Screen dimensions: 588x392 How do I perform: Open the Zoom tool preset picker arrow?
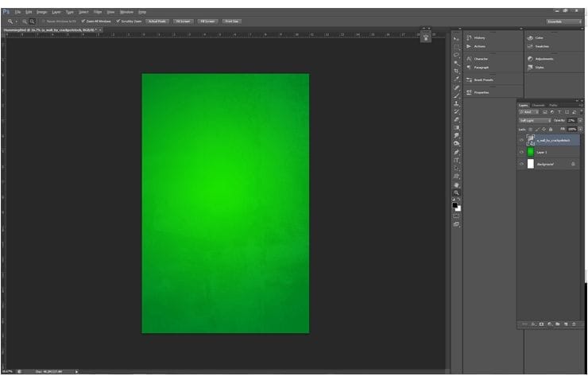pyautogui.click(x=17, y=21)
